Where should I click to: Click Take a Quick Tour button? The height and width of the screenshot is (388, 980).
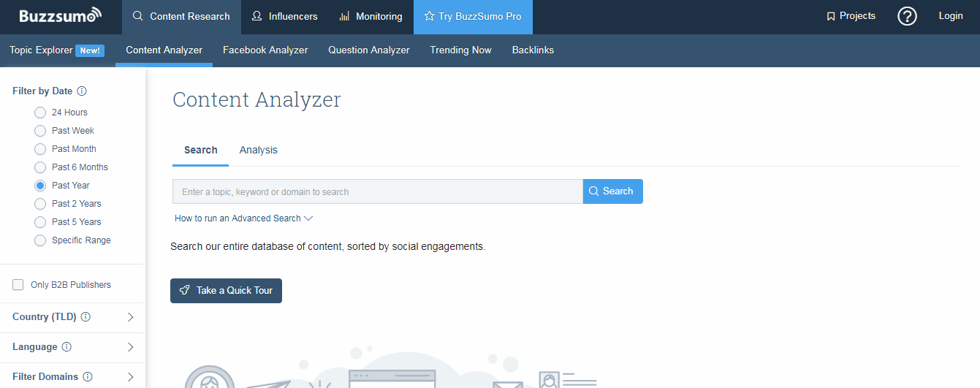point(226,290)
